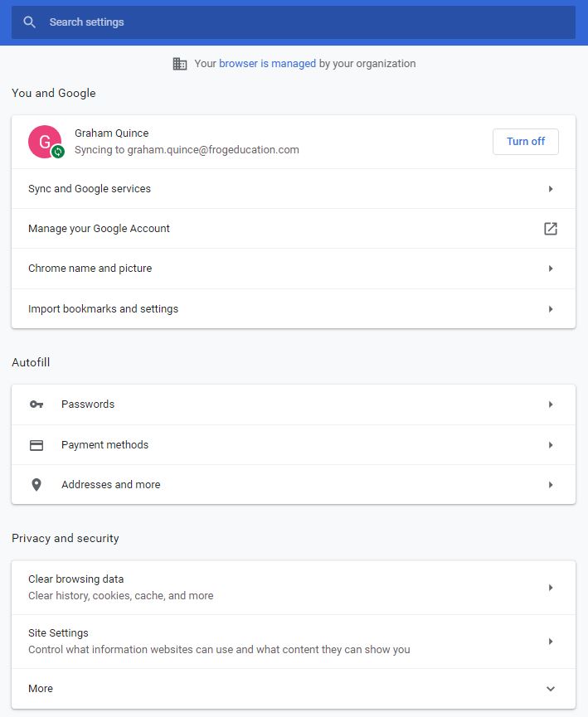Image resolution: width=588 pixels, height=717 pixels.
Task: Open Clear browsing data
Action: point(294,588)
